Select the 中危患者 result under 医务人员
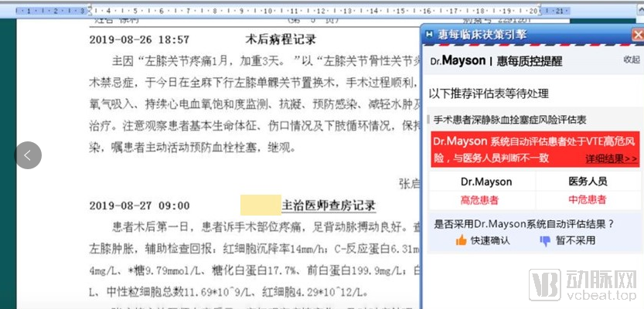 (588, 200)
